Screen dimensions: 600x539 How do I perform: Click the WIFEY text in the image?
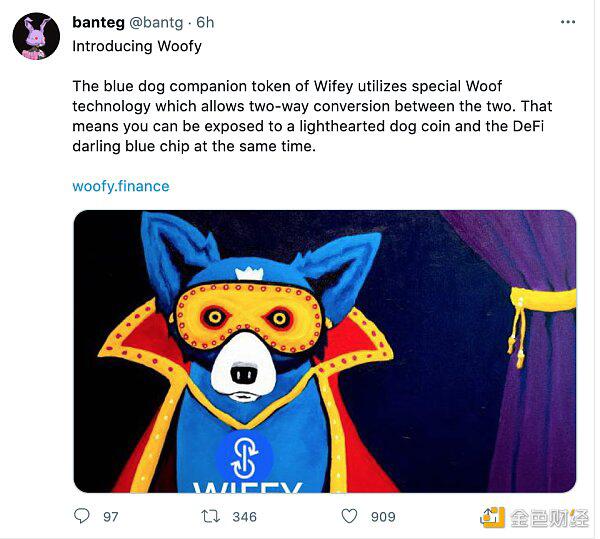coord(246,486)
